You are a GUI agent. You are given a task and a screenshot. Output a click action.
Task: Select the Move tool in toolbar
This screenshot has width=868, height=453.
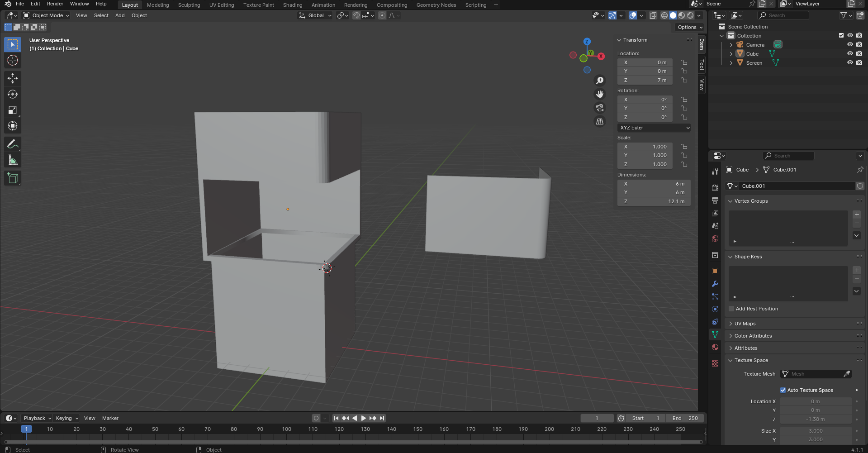(x=13, y=78)
